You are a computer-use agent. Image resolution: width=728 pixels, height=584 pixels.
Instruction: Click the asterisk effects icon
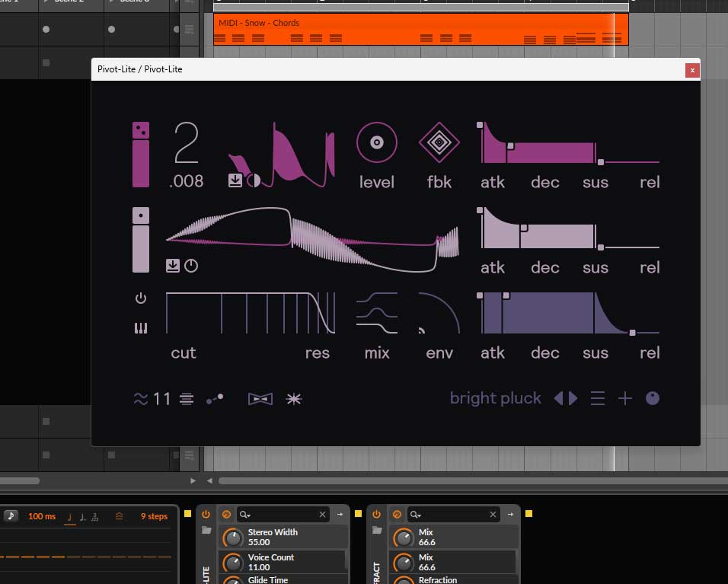[294, 399]
